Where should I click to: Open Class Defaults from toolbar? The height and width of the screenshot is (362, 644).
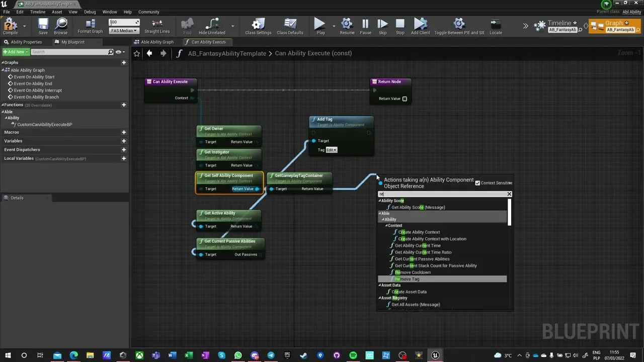click(x=290, y=25)
